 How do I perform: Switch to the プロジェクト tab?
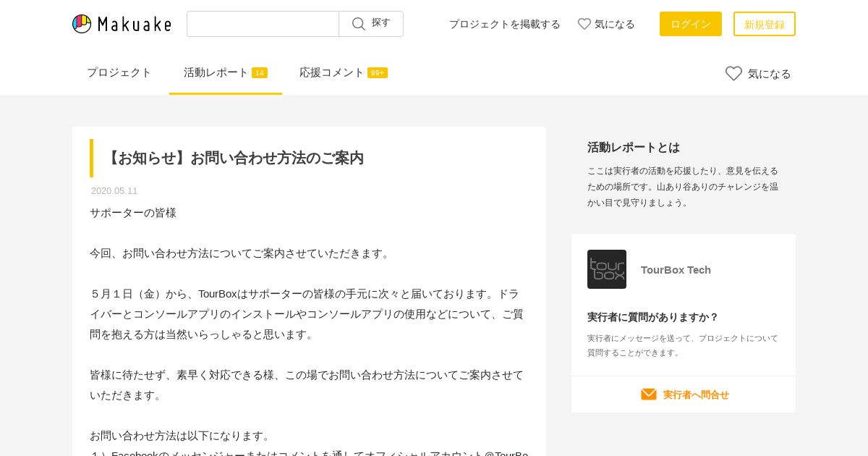coord(119,72)
